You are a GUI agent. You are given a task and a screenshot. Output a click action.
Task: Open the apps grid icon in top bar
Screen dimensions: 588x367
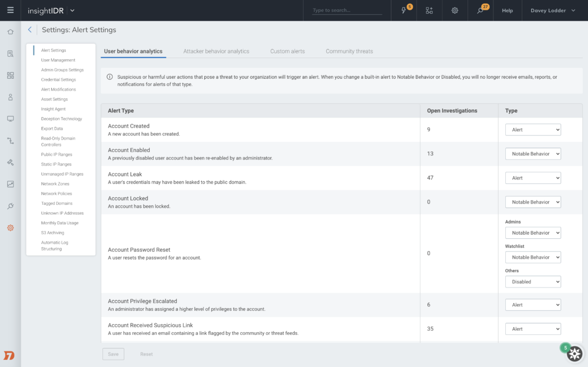click(x=429, y=10)
